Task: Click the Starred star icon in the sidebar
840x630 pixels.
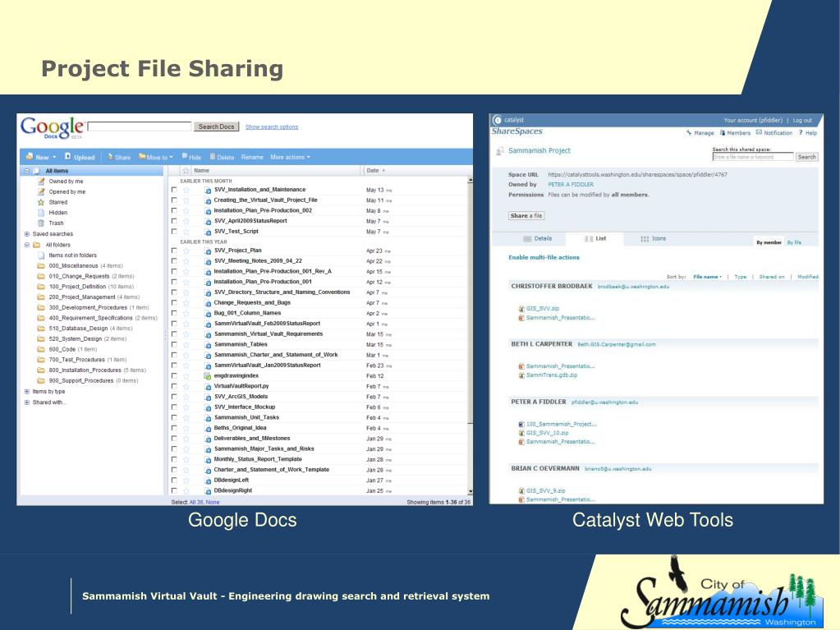Action: tap(41, 202)
